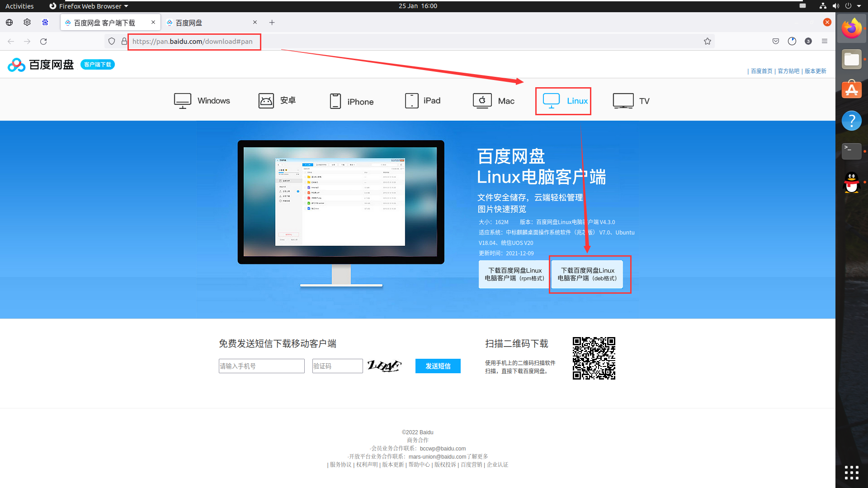868x488 pixels.
Task: Open the Terminal from the Ubuntu dock
Action: point(851,151)
